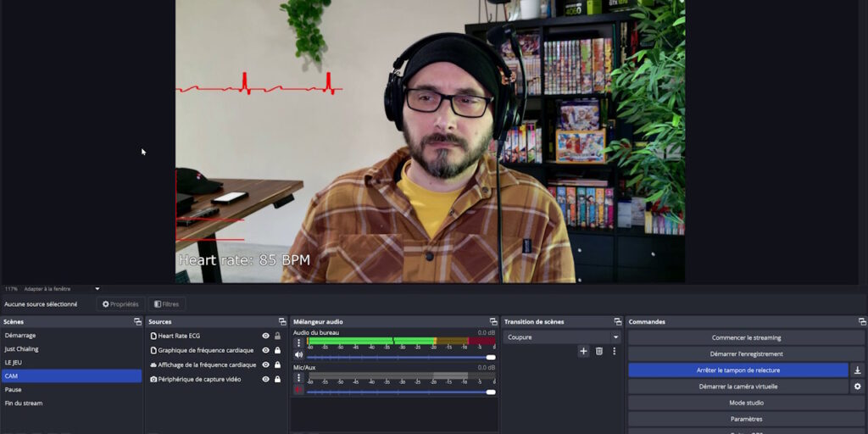Unmute Mic/Aux using the red speaker icon
This screenshot has height=434, width=868.
click(299, 390)
